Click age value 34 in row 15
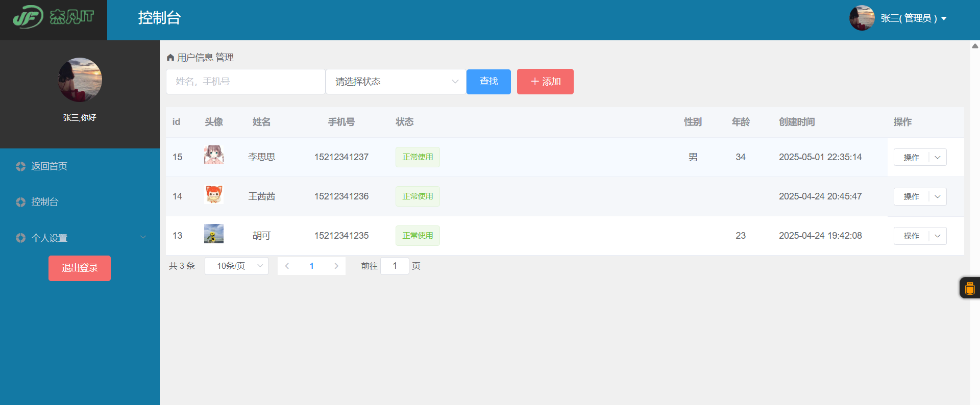The height and width of the screenshot is (405, 980). (741, 157)
